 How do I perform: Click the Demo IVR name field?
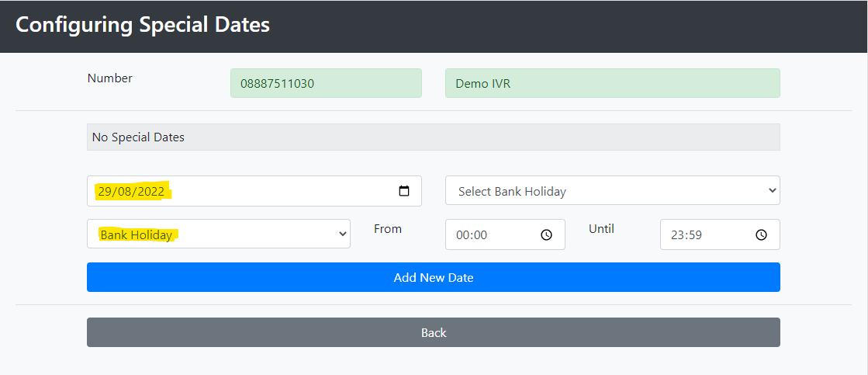pos(613,83)
